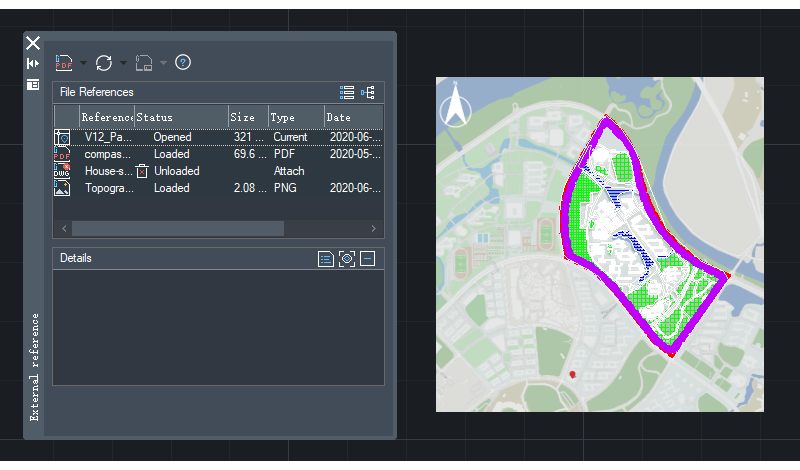Expand the Change Path dropdown arrow
The height and width of the screenshot is (470, 800).
(163, 63)
